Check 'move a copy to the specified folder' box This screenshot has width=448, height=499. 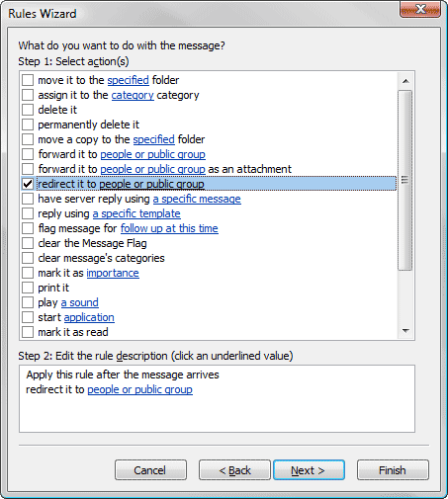coord(28,139)
